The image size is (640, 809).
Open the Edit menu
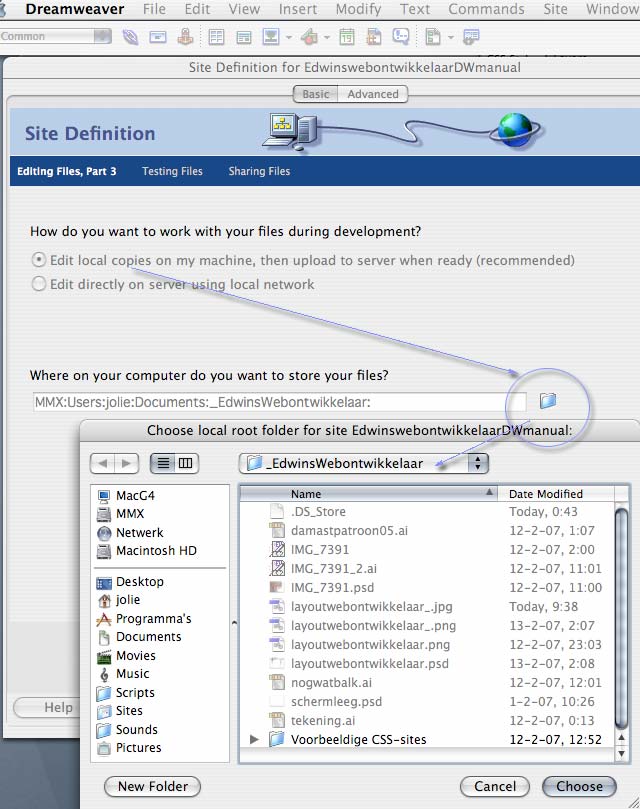coord(197,9)
